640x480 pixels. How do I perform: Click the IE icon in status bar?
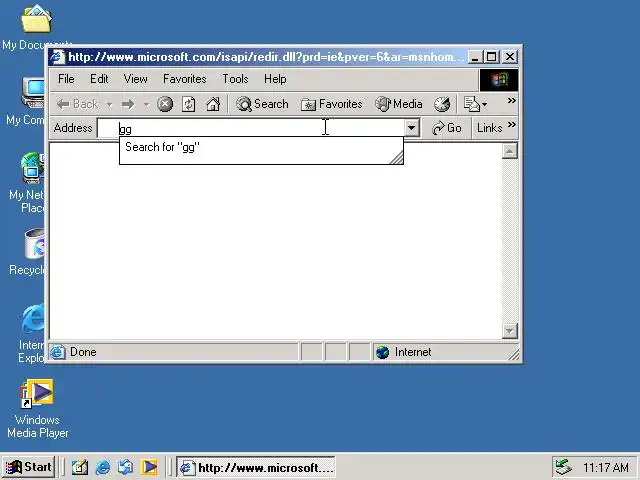pyautogui.click(x=58, y=352)
